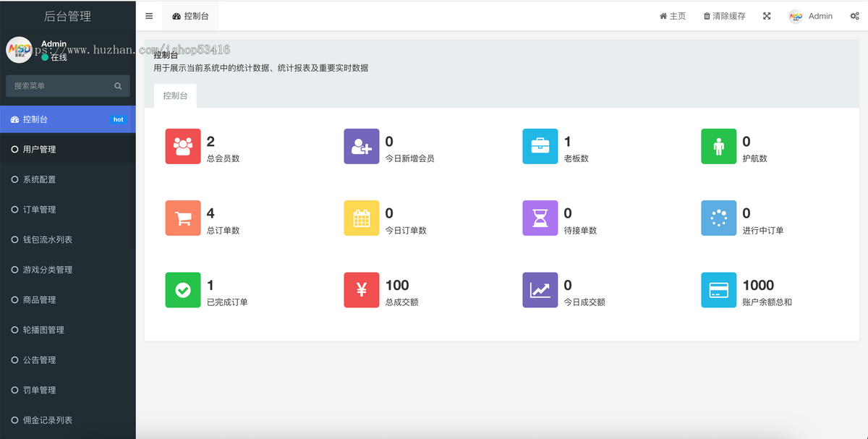Screen dimensions: 868x439
Task: Click the 待接单数 label
Action: tap(581, 231)
